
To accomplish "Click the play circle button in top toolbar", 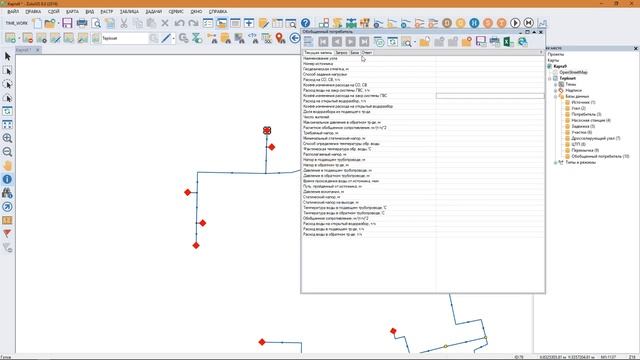I will pos(515,23).
